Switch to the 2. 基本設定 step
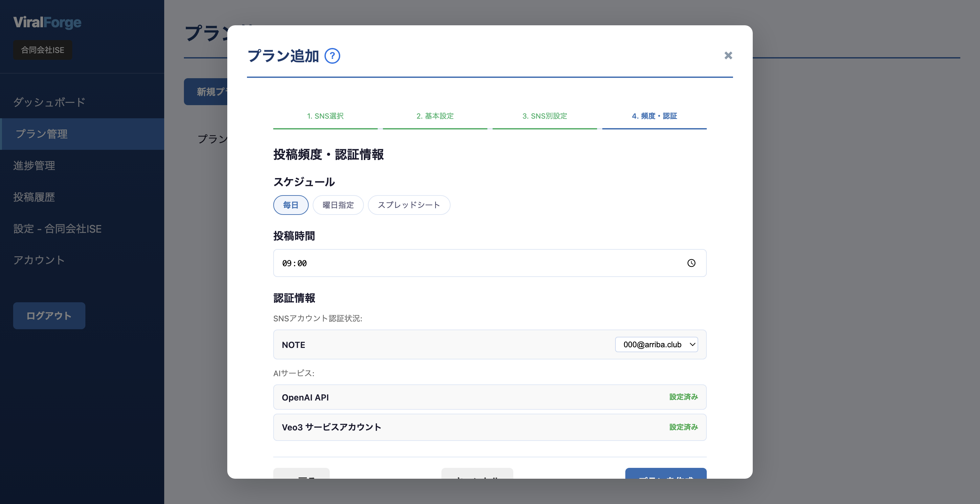Viewport: 980px width, 504px height. tap(435, 116)
